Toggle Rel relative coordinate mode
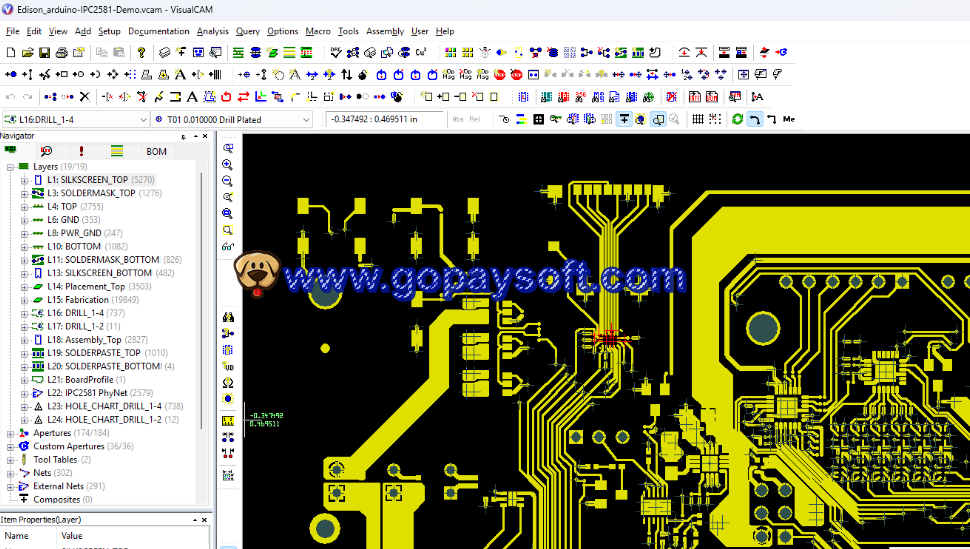 [x=474, y=119]
